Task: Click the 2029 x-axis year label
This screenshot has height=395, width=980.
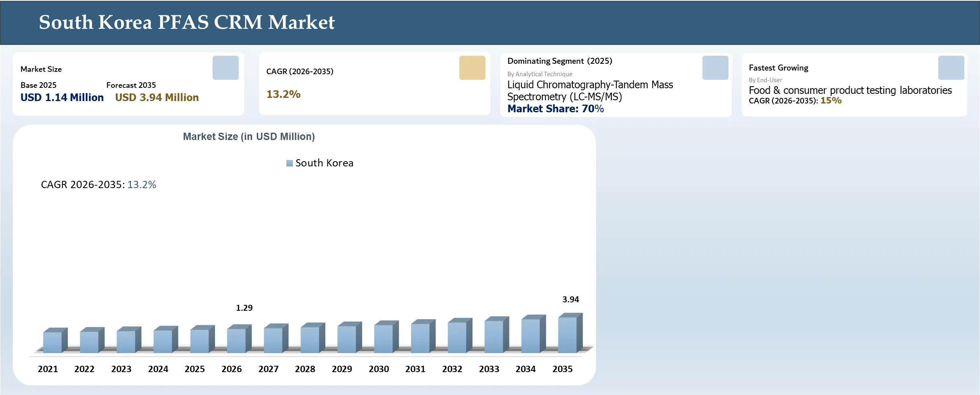Action: point(342,369)
